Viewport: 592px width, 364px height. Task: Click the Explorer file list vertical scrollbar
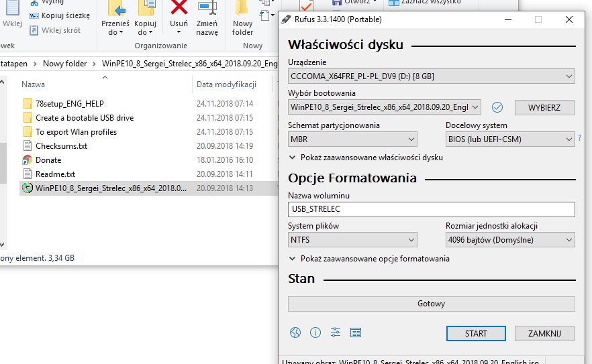pyautogui.click(x=3, y=162)
